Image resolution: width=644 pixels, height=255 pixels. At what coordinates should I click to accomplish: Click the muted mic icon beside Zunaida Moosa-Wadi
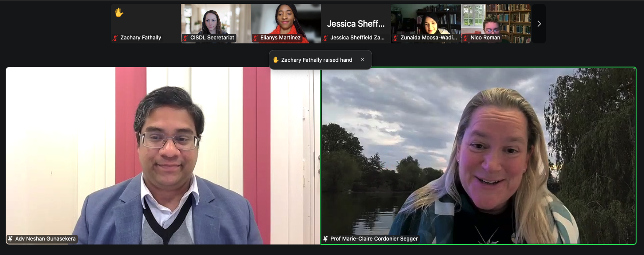[396, 38]
